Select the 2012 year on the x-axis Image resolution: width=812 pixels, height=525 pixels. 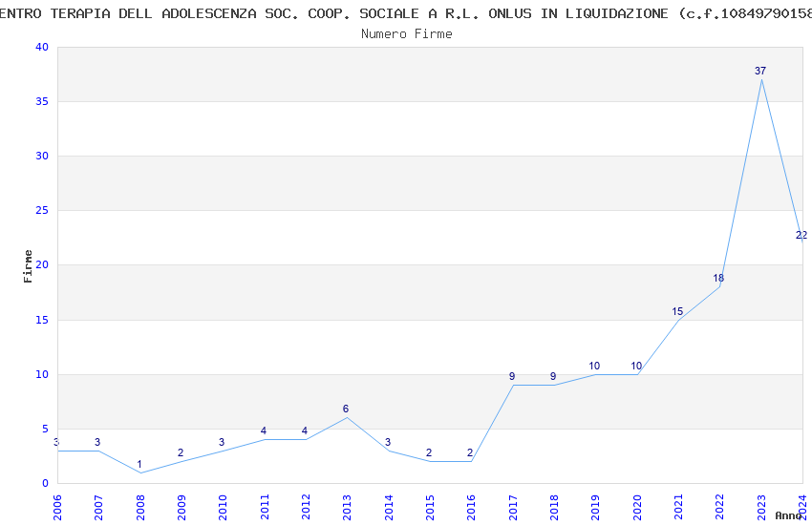[306, 506]
